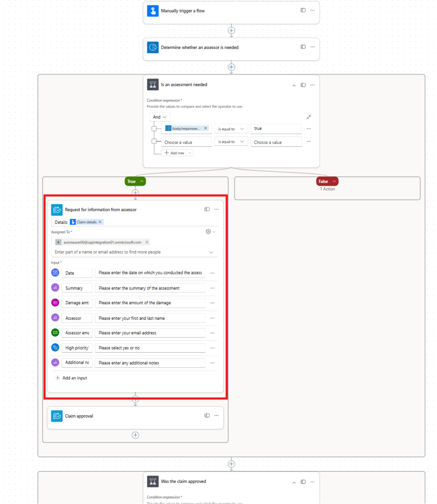This screenshot has width=437, height=504.
Task: Open the ellipsis menu on Manually trigger a flow
Action: pos(312,10)
